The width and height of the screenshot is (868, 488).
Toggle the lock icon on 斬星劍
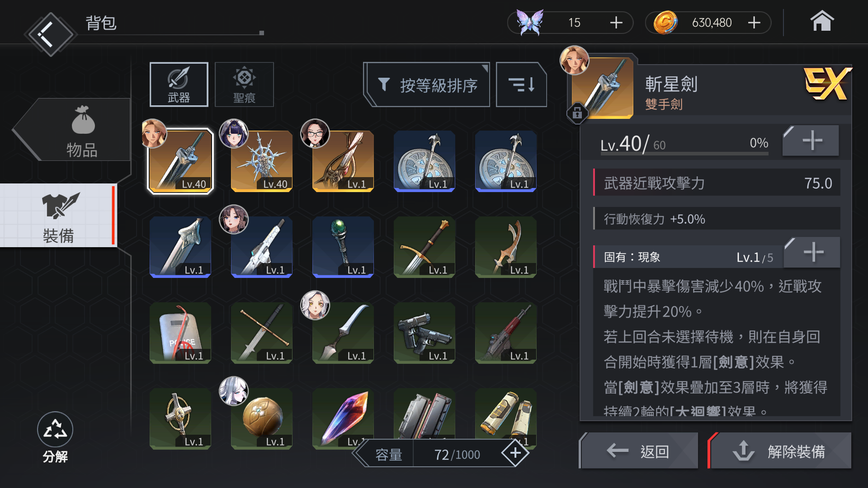point(577,113)
